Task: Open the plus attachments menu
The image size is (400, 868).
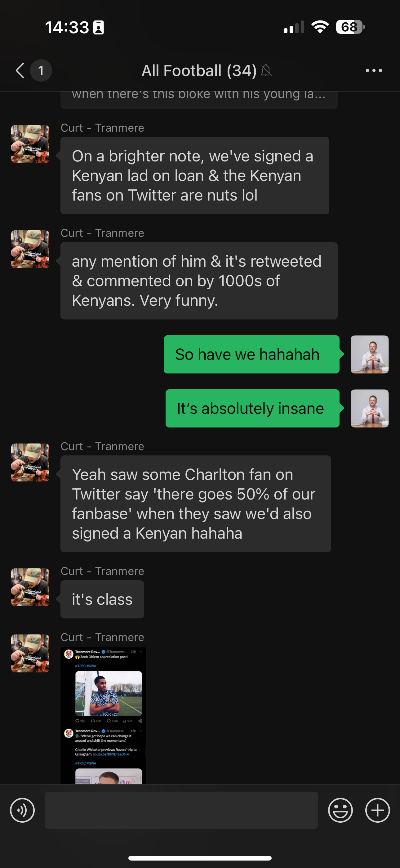Action: pos(377,810)
